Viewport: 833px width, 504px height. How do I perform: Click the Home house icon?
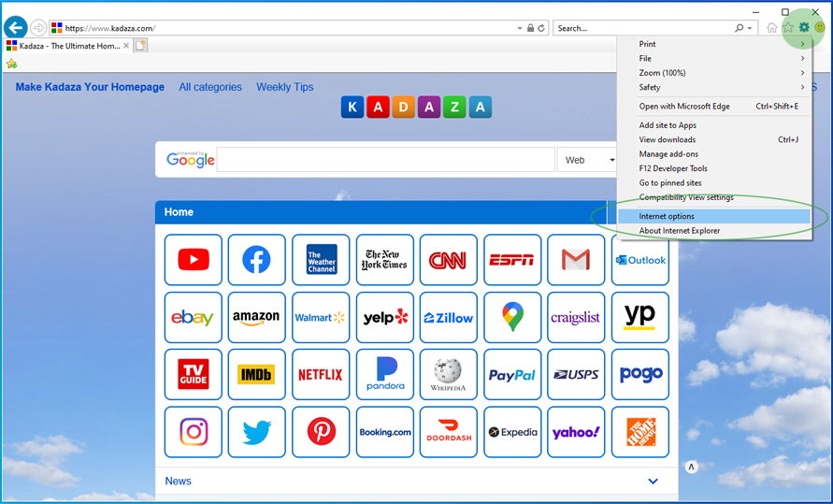tap(772, 28)
